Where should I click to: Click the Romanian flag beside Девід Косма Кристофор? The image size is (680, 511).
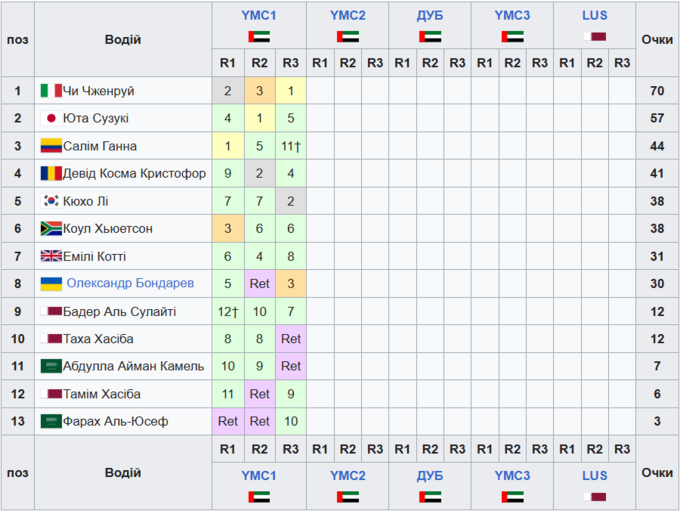51,173
